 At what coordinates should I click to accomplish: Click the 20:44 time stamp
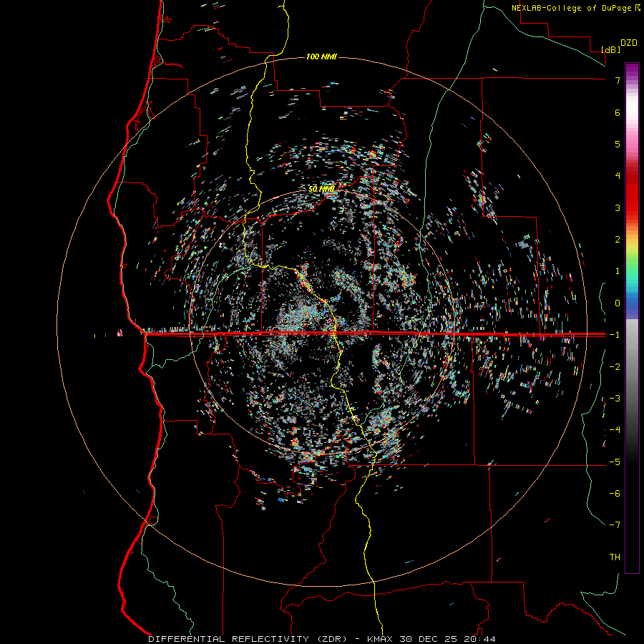point(480,639)
